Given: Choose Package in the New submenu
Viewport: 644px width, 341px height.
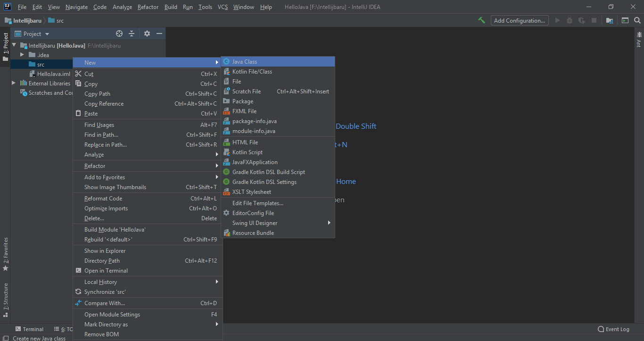Looking at the screenshot, I should coord(278,101).
